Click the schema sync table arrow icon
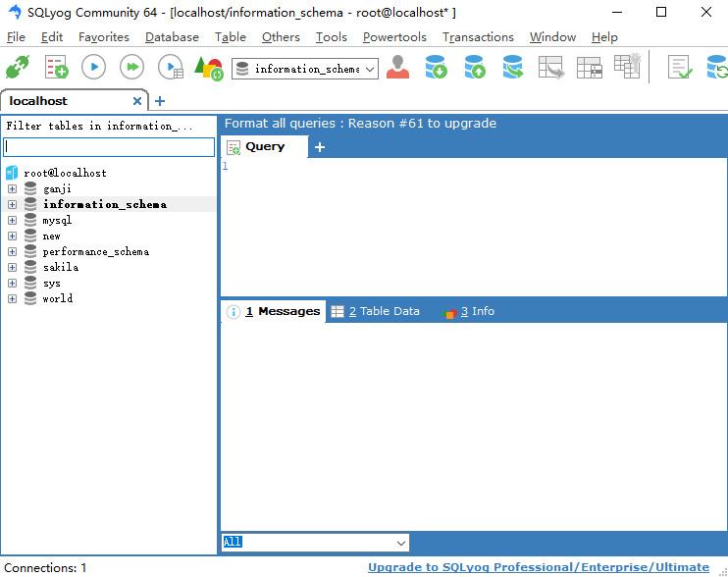Viewport: 728px width, 577px height. click(551, 68)
